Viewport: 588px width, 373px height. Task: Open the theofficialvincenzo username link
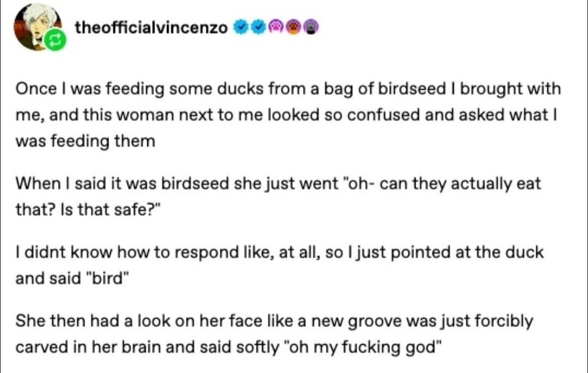(151, 27)
